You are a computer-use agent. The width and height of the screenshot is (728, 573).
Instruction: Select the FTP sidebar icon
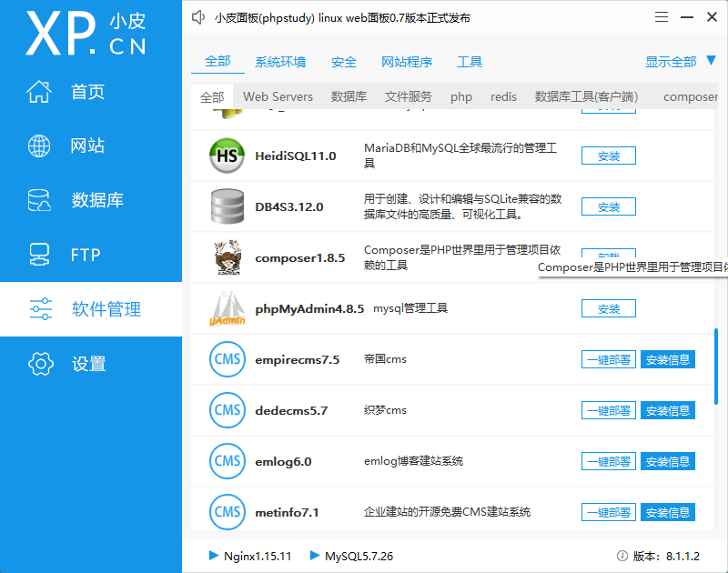pyautogui.click(x=41, y=255)
